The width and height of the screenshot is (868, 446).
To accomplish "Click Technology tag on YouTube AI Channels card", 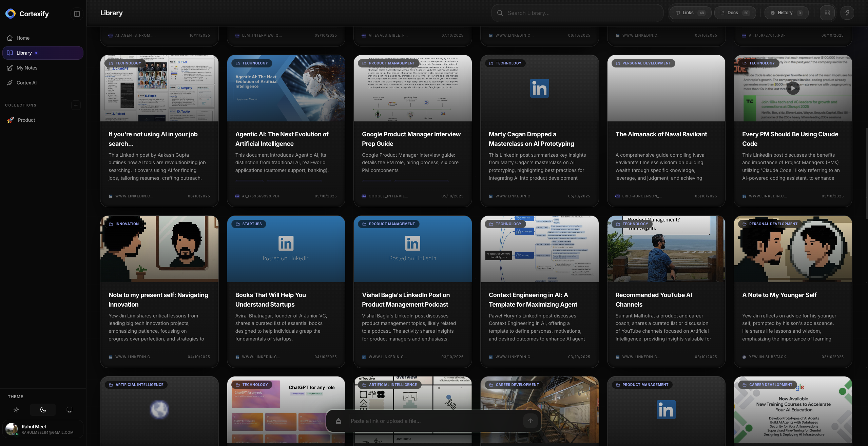I will coord(632,224).
